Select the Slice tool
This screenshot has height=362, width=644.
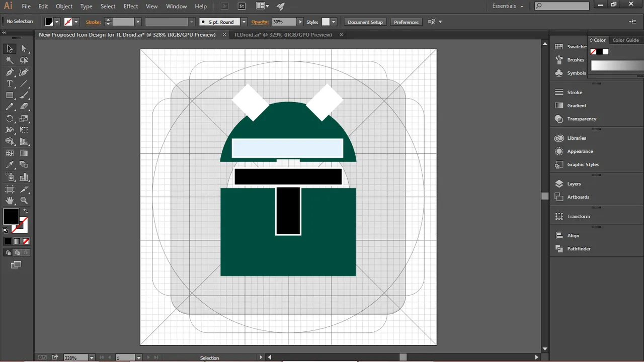point(24,189)
